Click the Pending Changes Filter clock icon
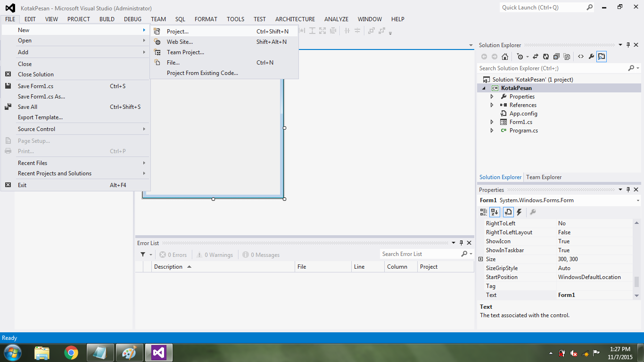The image size is (644, 362). pyautogui.click(x=520, y=57)
